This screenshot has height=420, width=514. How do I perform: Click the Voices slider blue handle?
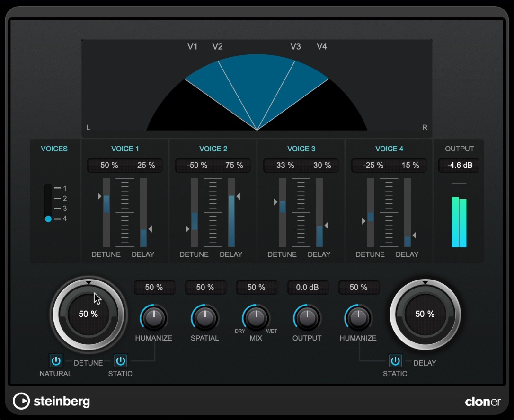coord(48,219)
